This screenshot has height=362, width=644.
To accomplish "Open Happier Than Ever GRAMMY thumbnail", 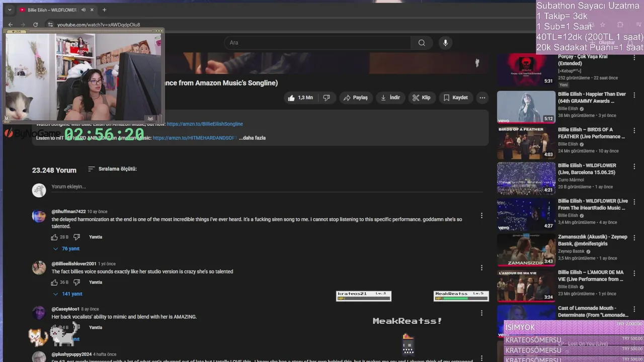I will [526, 107].
